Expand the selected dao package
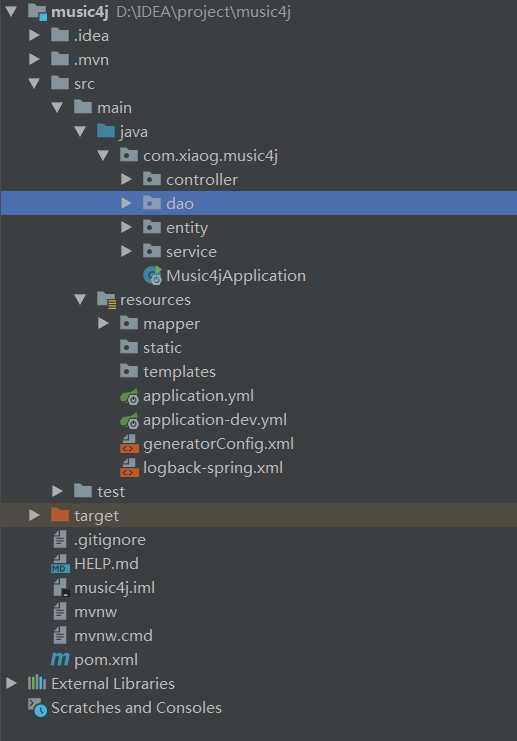Image resolution: width=517 pixels, height=741 pixels. (126, 203)
